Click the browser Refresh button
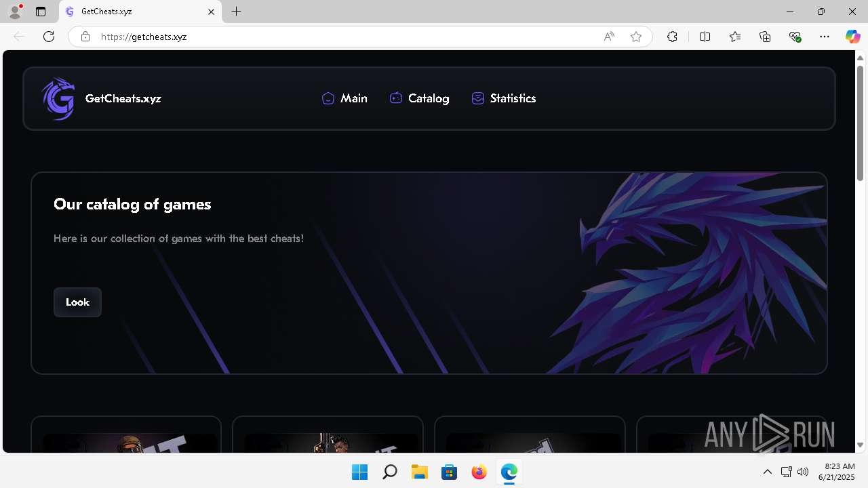 pyautogui.click(x=49, y=37)
